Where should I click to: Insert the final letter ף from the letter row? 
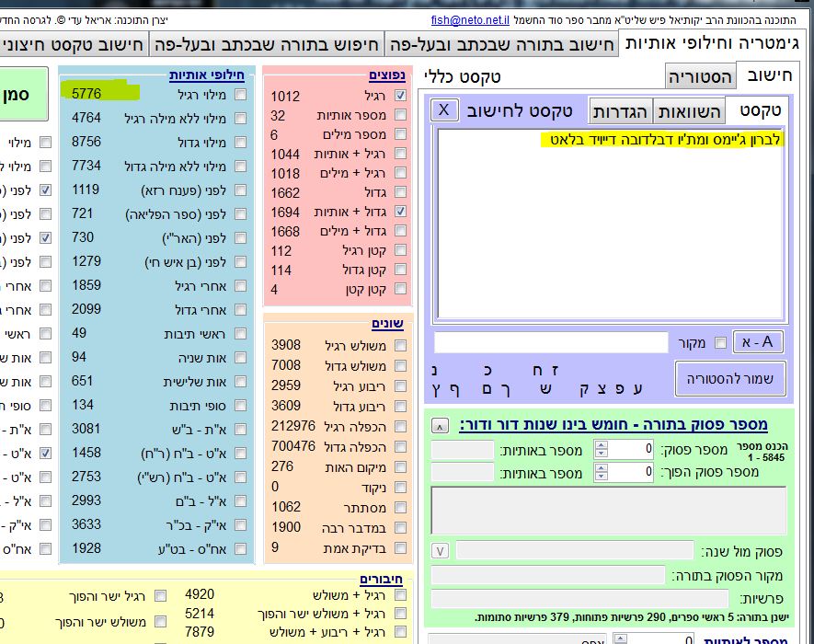coord(459,389)
